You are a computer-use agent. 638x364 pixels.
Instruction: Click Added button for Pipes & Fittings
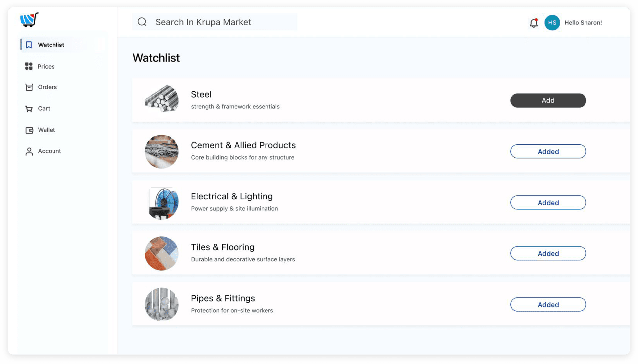pyautogui.click(x=548, y=304)
